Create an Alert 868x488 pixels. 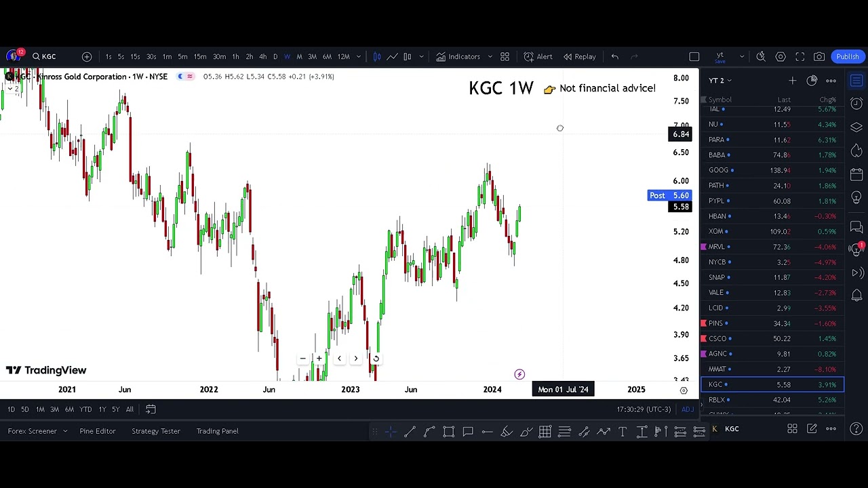(538, 56)
